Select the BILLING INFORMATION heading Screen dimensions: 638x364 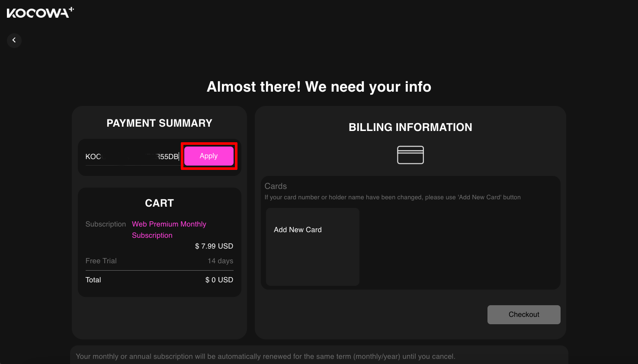[410, 127]
